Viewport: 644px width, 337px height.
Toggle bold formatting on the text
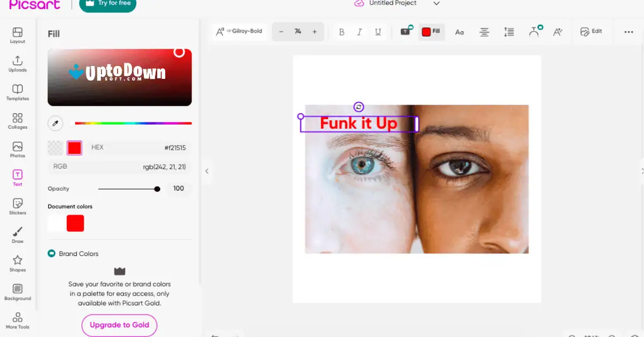[x=341, y=32]
